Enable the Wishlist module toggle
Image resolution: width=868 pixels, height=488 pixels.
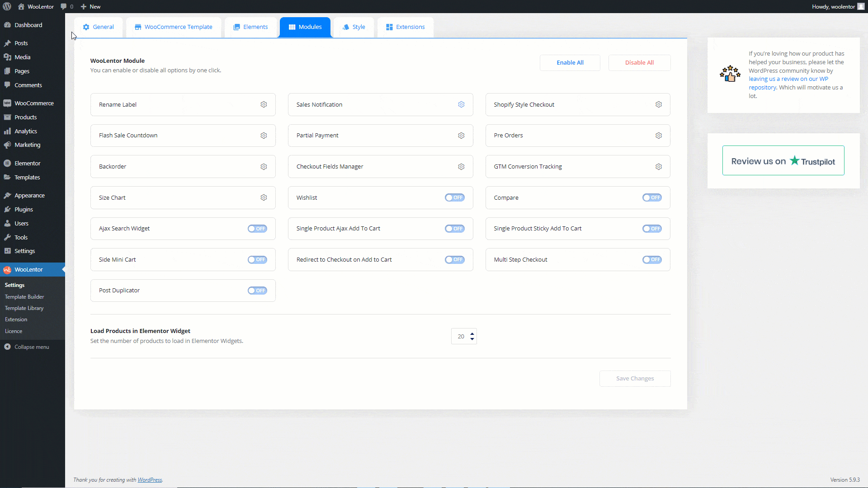(454, 197)
